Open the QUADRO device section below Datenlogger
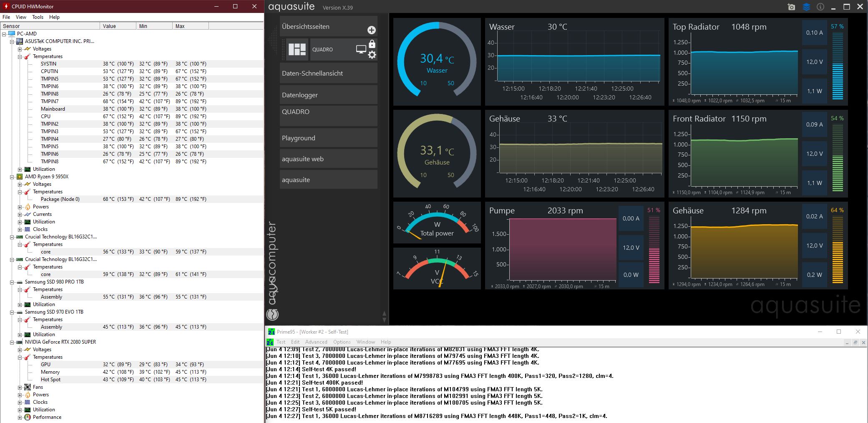The height and width of the screenshot is (423, 868). [328, 116]
